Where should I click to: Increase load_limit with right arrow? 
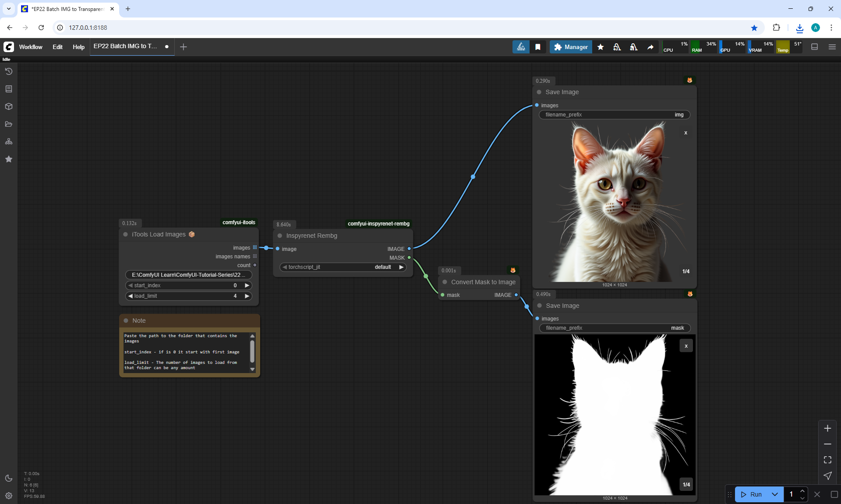[x=247, y=296]
